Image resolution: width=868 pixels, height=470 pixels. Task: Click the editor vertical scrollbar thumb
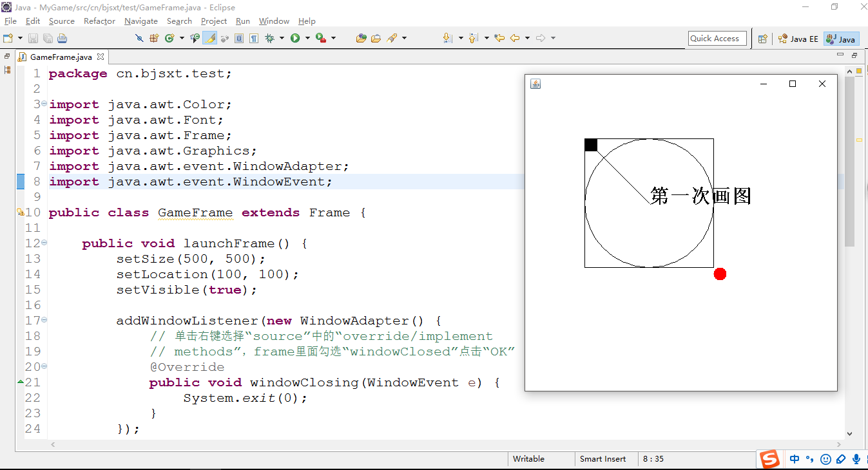point(849,161)
